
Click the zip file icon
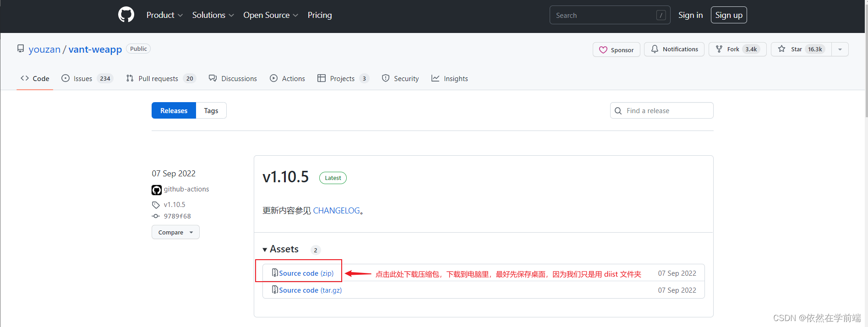(x=275, y=272)
